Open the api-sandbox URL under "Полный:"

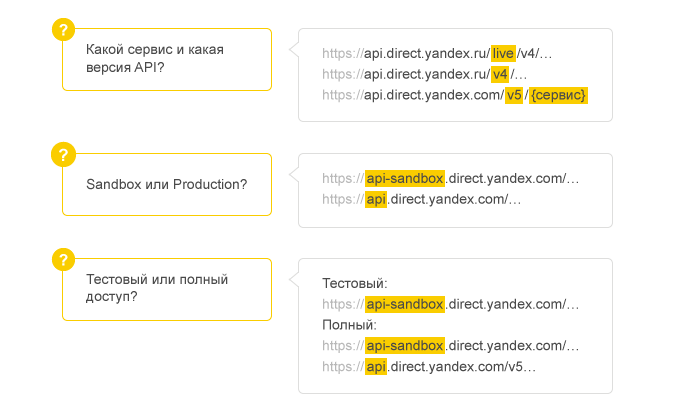coord(450,346)
